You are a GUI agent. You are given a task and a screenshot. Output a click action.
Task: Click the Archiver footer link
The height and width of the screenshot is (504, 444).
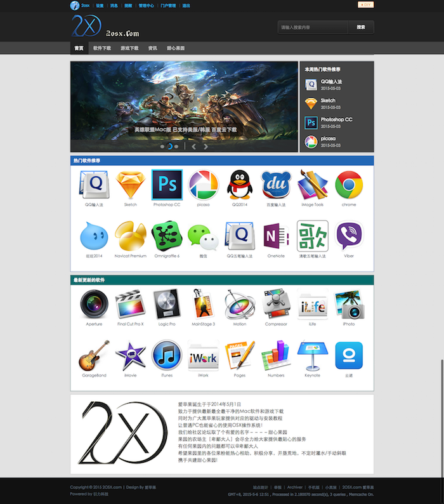(x=294, y=487)
